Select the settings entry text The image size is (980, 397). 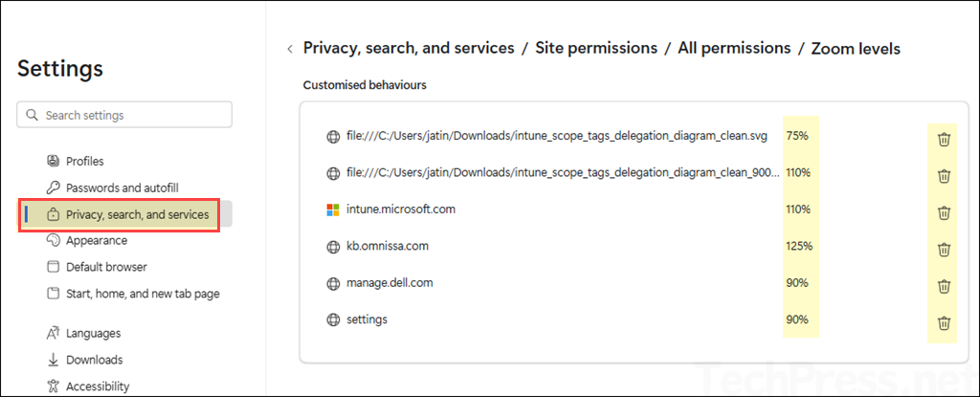(x=367, y=320)
